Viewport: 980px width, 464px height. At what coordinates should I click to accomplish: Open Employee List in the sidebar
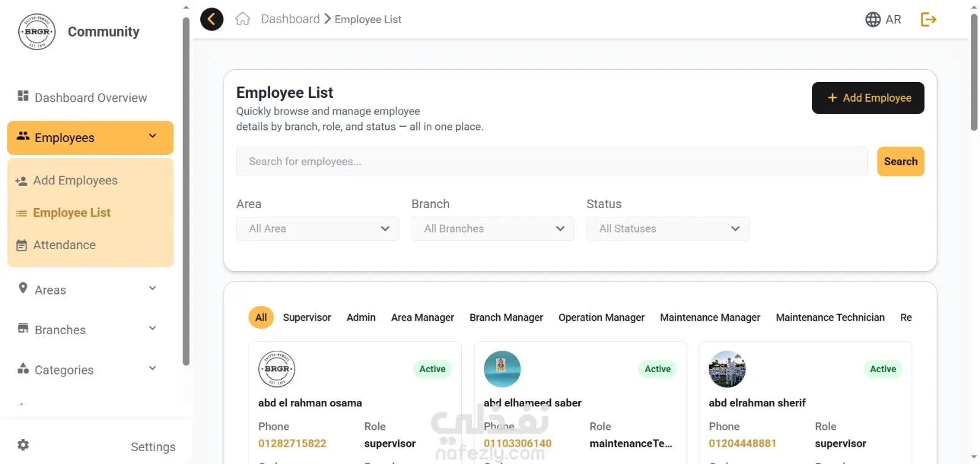(72, 213)
